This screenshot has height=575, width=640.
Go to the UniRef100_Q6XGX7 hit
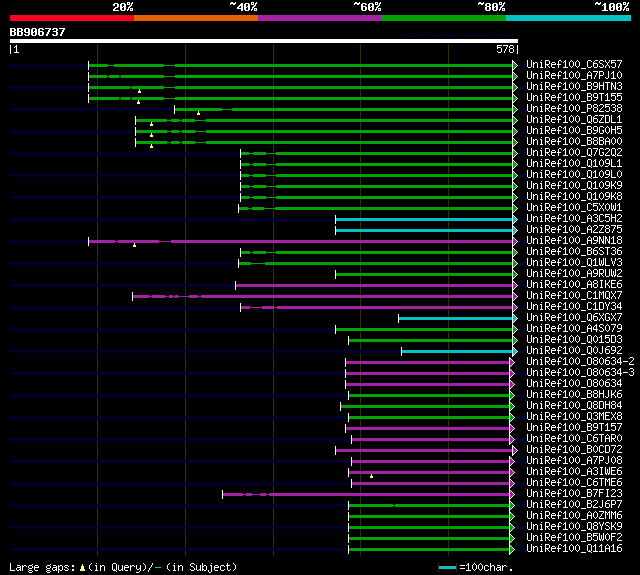tap(574, 318)
